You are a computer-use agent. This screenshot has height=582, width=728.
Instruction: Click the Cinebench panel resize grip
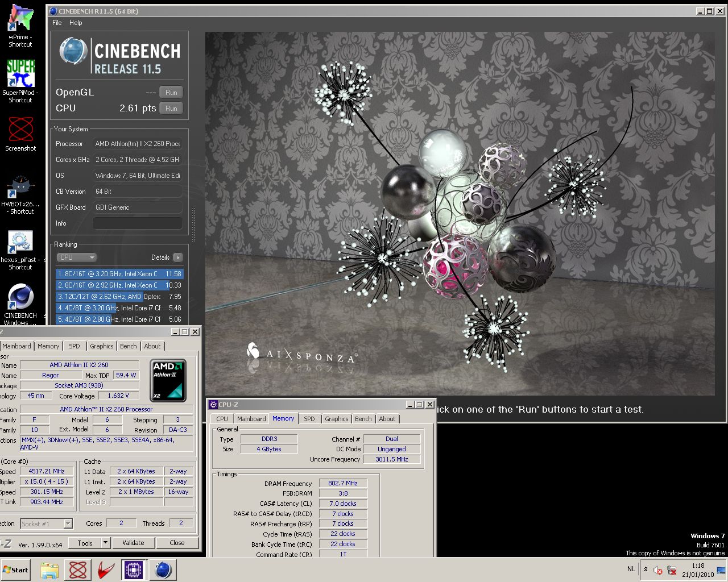193,226
